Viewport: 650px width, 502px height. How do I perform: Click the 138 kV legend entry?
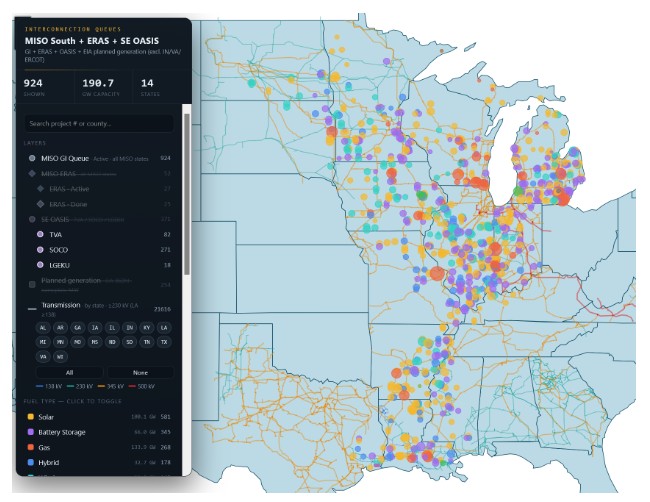(49, 386)
